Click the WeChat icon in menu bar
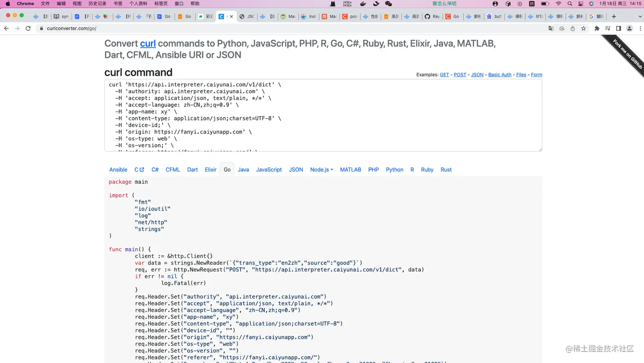The image size is (644, 363). [388, 4]
